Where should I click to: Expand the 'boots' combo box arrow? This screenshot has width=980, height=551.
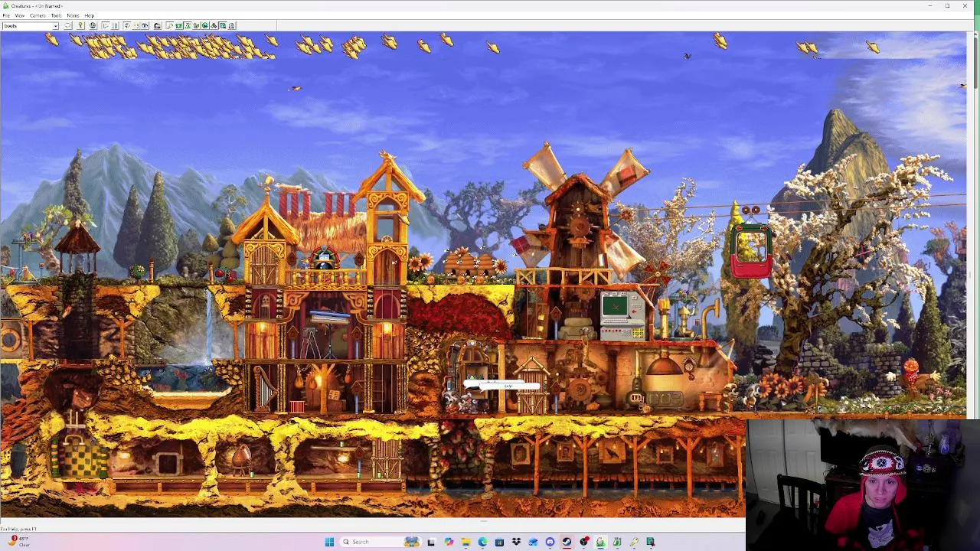pos(55,26)
